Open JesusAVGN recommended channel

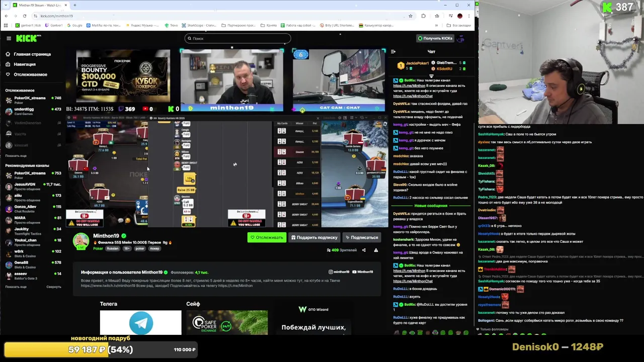[33, 186]
